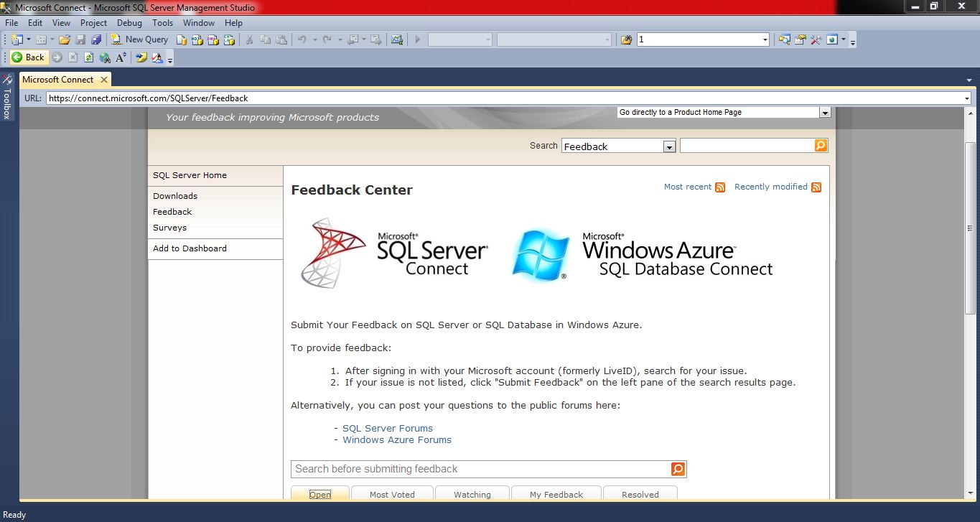Click into 'Search before submitting feedback' field
This screenshot has width=980, height=522.
[481, 469]
